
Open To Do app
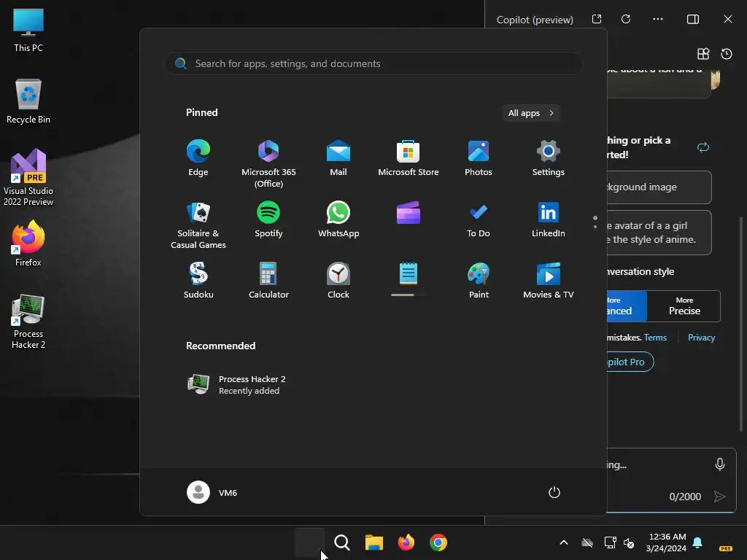pyautogui.click(x=479, y=219)
